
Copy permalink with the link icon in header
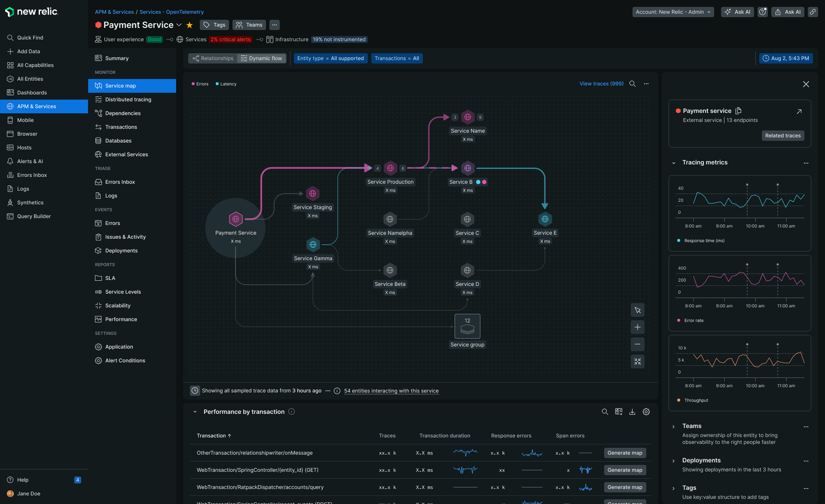(813, 12)
